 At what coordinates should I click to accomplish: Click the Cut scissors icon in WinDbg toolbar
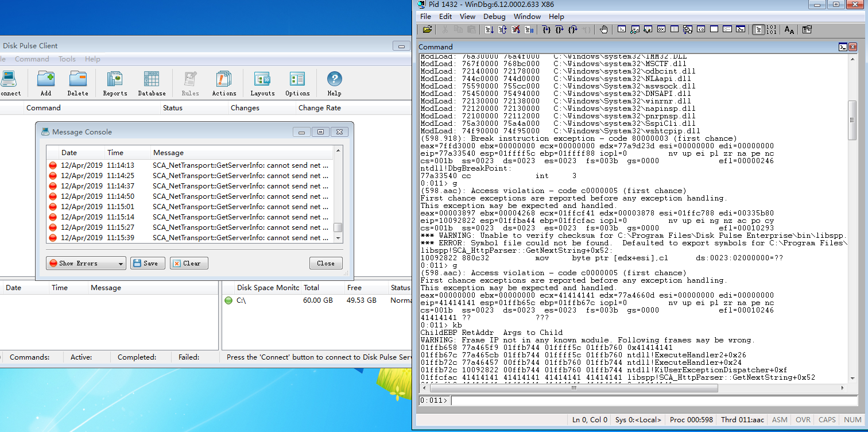coord(445,29)
